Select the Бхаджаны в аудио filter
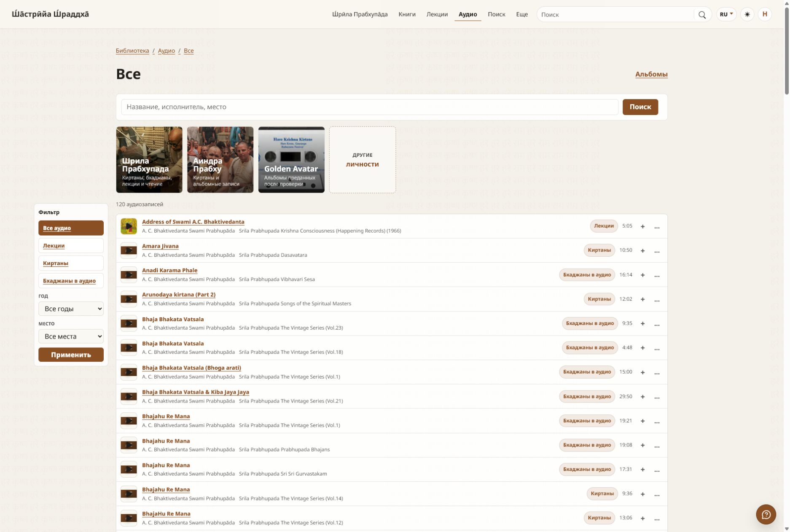Screen dimensions: 790x532 (x=71, y=281)
